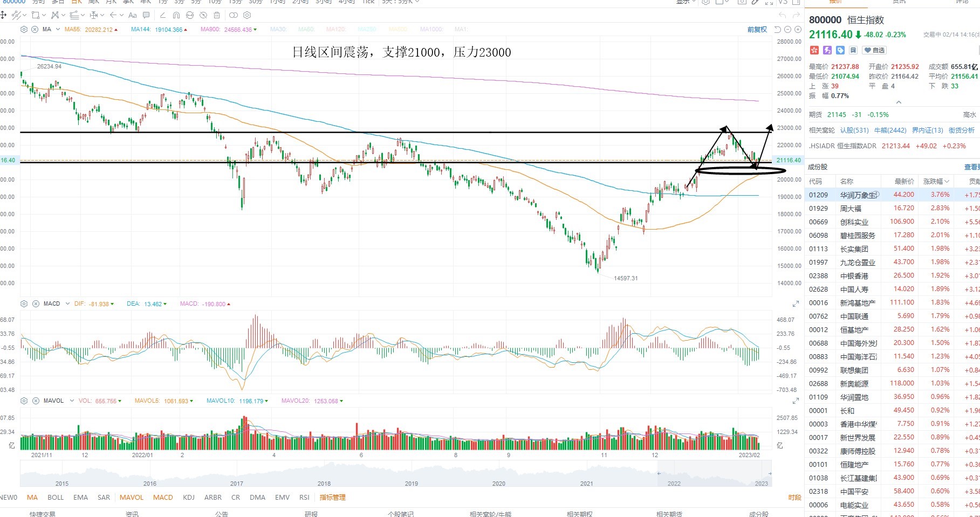Open 指标管理 indicator management link

coord(332,497)
